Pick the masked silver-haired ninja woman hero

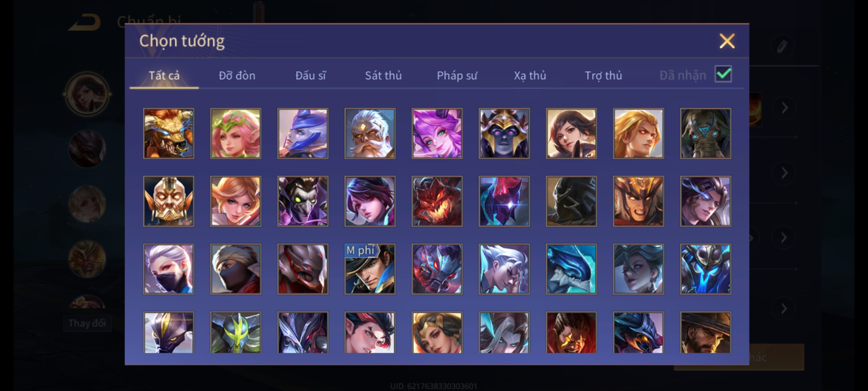coord(169,269)
